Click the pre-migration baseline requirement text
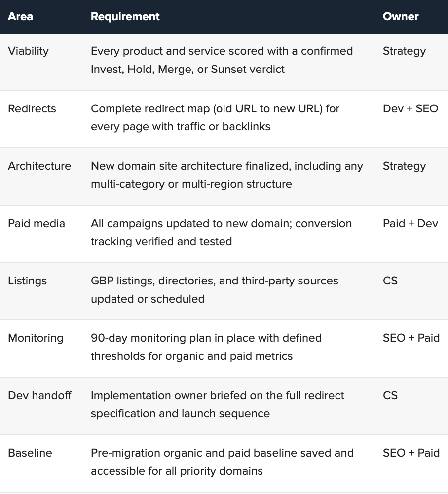The height and width of the screenshot is (494, 448). pyautogui.click(x=222, y=462)
